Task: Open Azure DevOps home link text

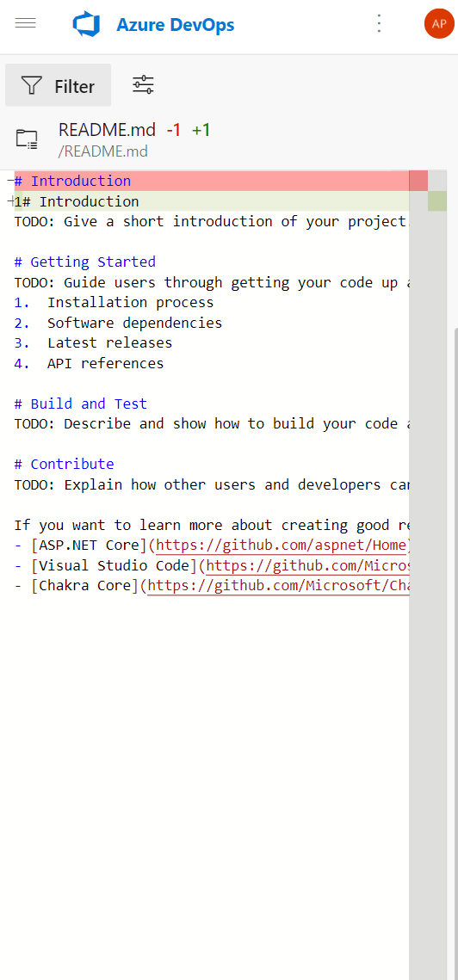Action: (175, 25)
